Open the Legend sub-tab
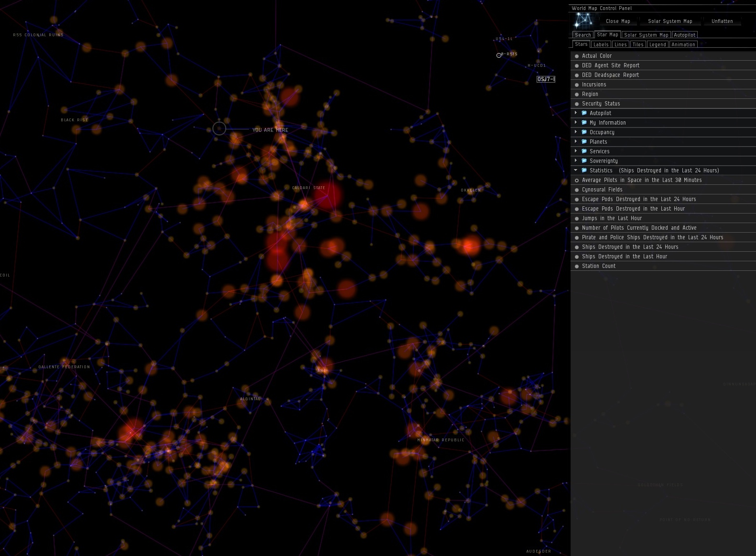Viewport: 756px width, 556px height. 658,44
